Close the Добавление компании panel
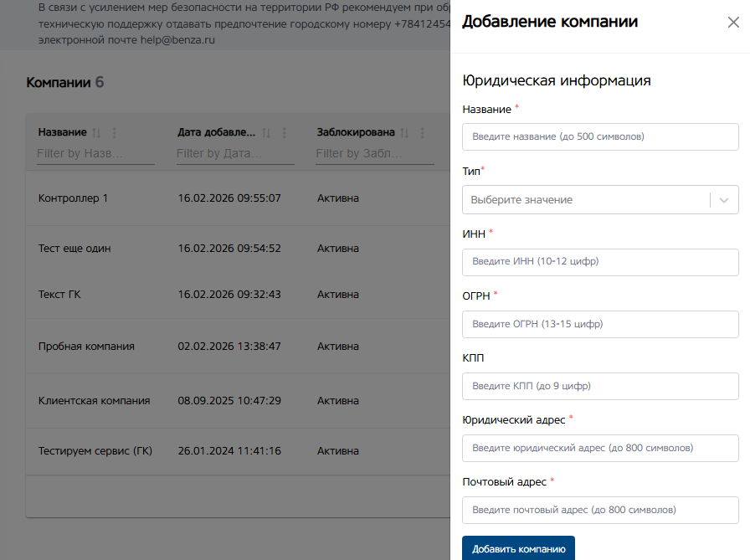The image size is (750, 560). [733, 23]
